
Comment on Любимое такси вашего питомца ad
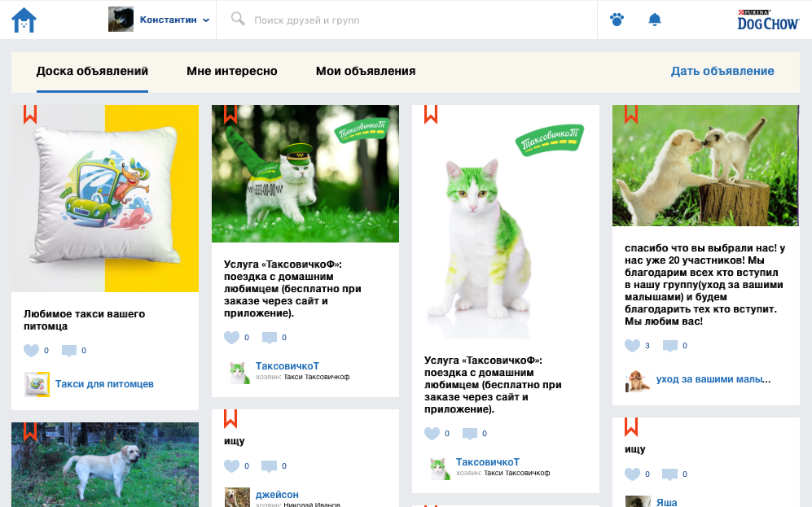click(x=69, y=351)
